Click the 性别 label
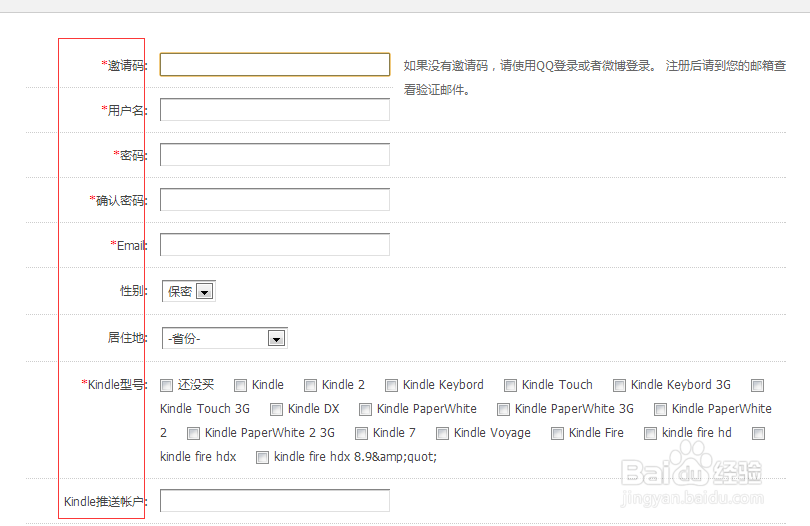 pos(134,290)
